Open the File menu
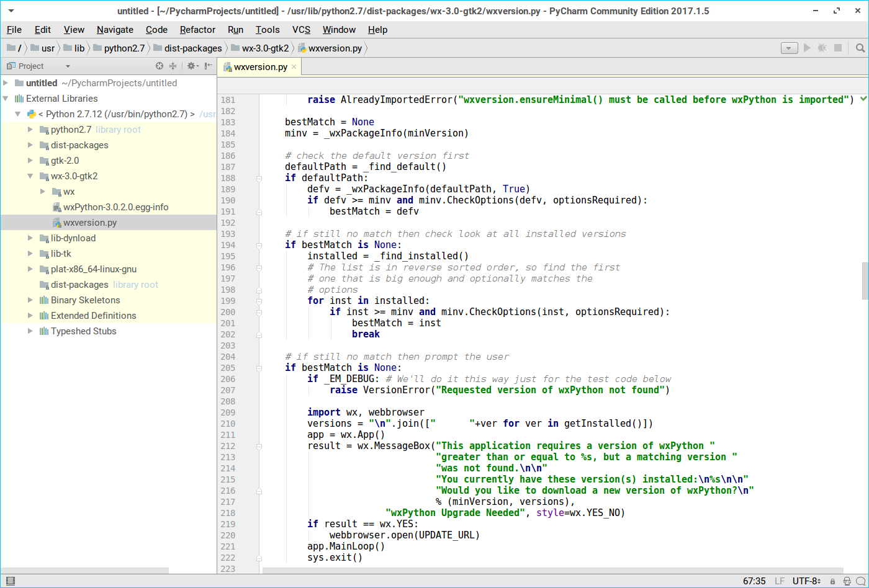This screenshot has width=869, height=588. 14,30
